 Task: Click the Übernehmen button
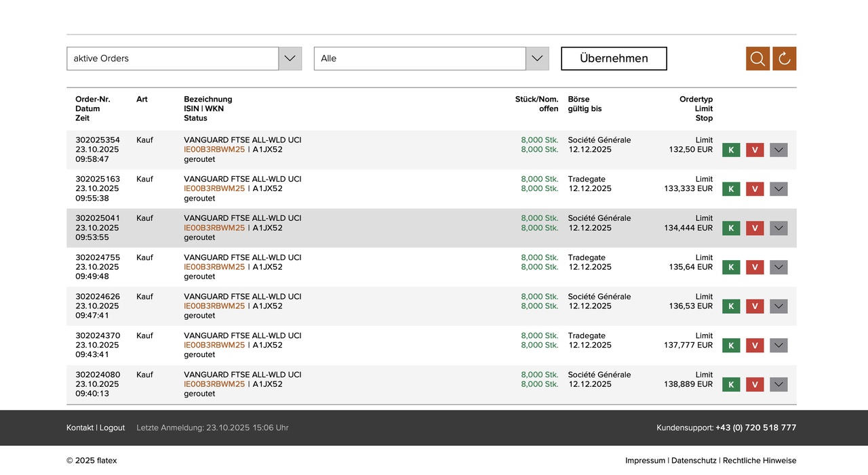pos(614,59)
